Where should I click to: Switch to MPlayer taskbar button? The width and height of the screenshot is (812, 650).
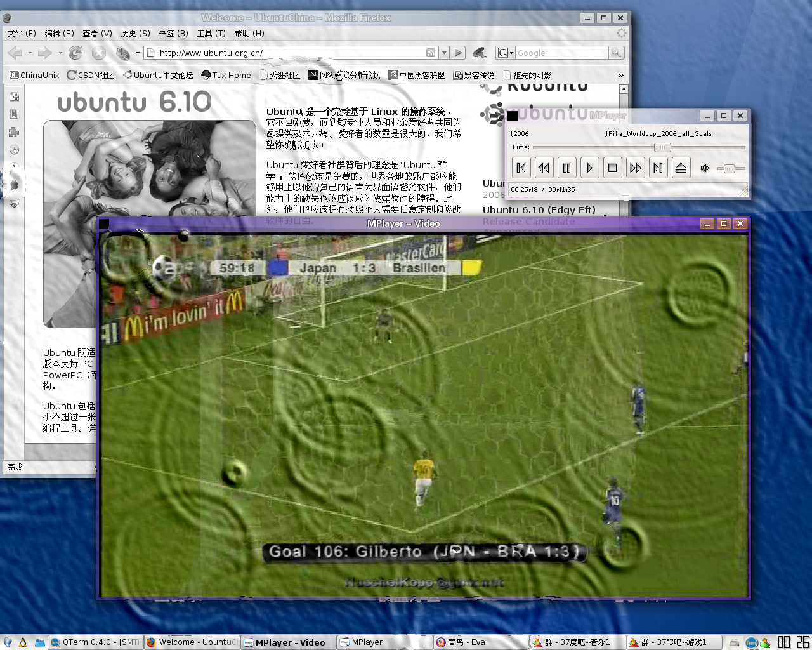pyautogui.click(x=385, y=642)
